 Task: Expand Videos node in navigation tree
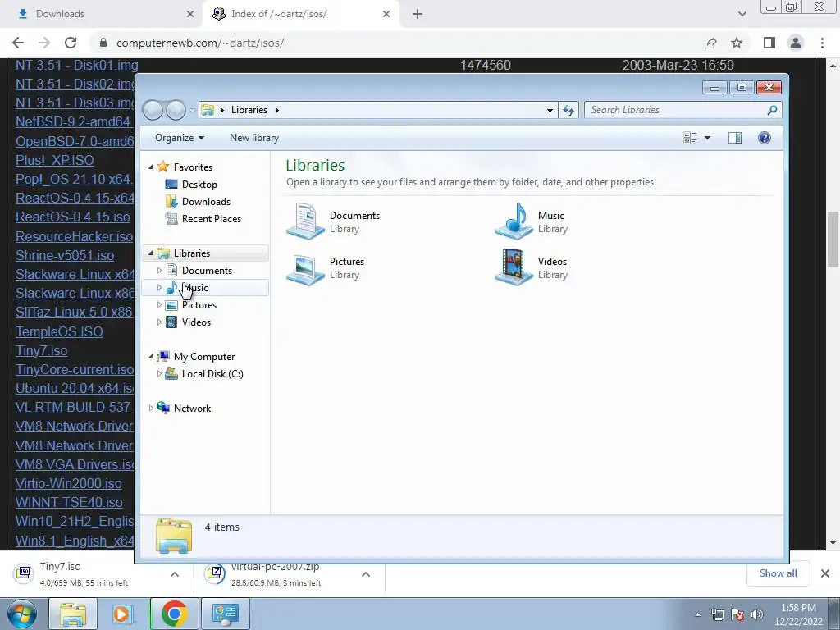click(159, 322)
